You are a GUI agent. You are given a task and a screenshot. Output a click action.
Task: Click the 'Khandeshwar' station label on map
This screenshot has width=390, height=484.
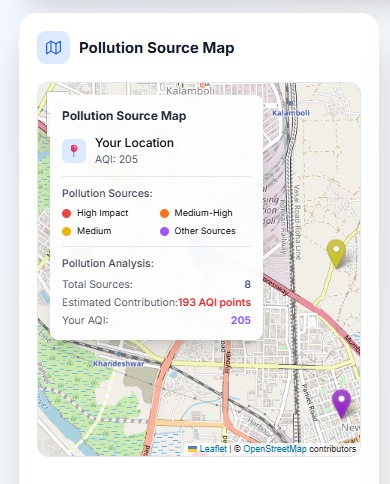119,363
